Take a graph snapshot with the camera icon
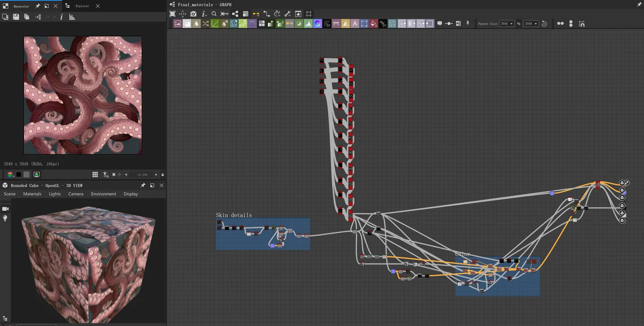Viewport: 644px width, 326px height. pyautogui.click(x=193, y=14)
